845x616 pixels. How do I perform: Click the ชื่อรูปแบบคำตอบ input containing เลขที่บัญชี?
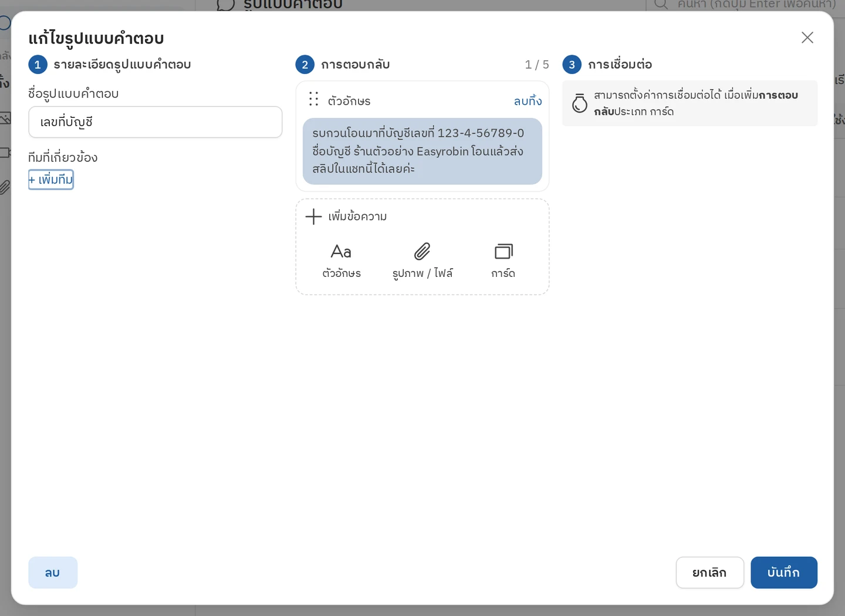click(x=156, y=122)
